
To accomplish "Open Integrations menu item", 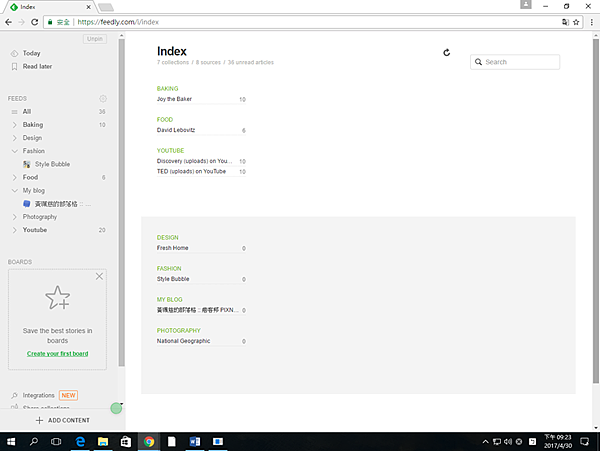I will (x=38, y=395).
